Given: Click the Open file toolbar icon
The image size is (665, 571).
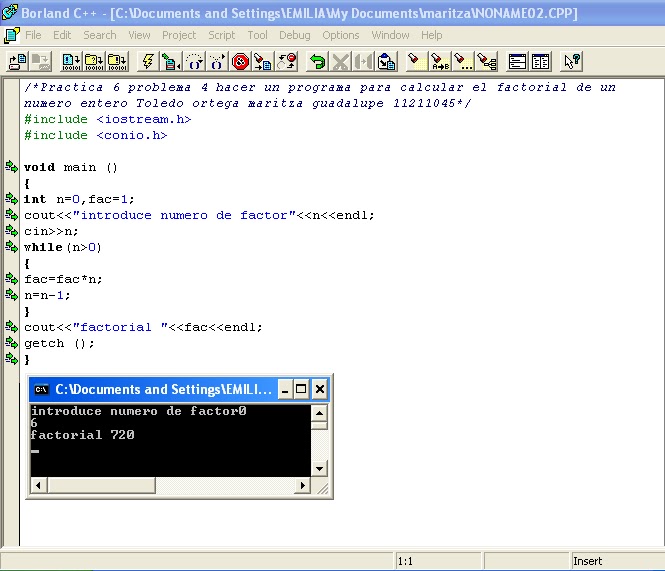Looking at the screenshot, I should point(18,62).
